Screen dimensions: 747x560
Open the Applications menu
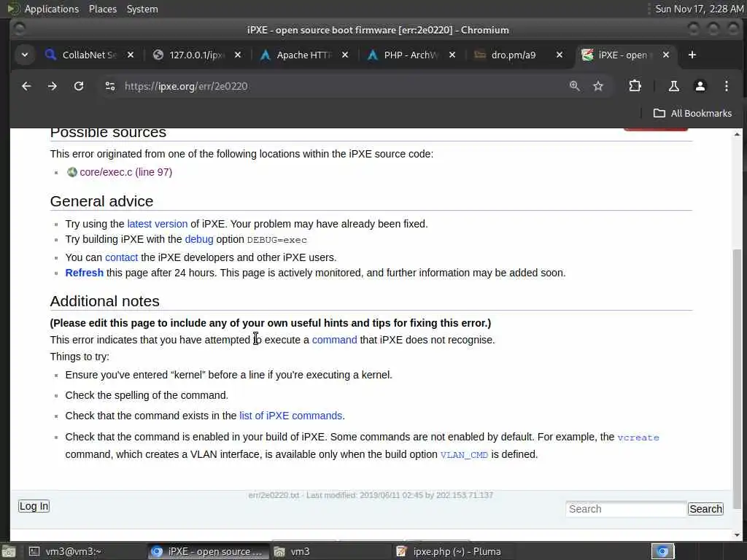[52, 9]
